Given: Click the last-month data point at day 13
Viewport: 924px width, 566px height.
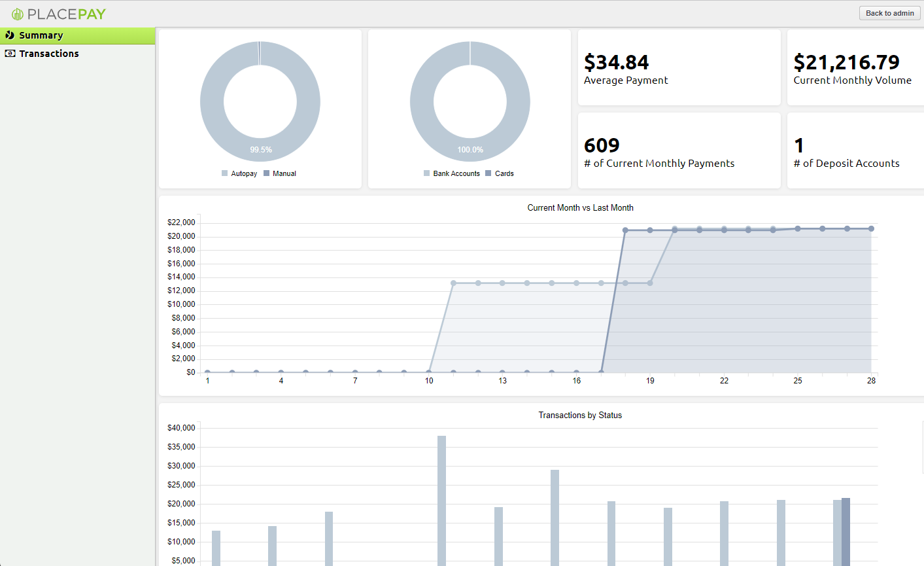Looking at the screenshot, I should click(x=502, y=283).
